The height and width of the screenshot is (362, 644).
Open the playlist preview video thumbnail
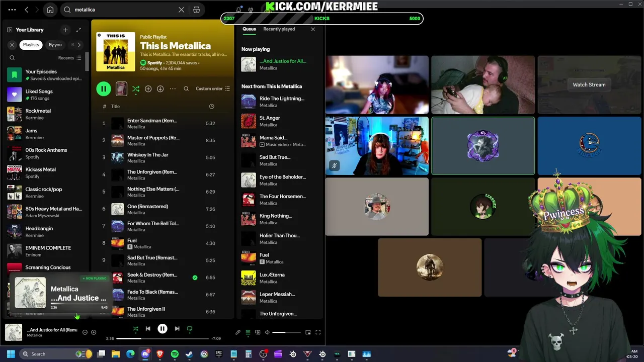coord(121,89)
